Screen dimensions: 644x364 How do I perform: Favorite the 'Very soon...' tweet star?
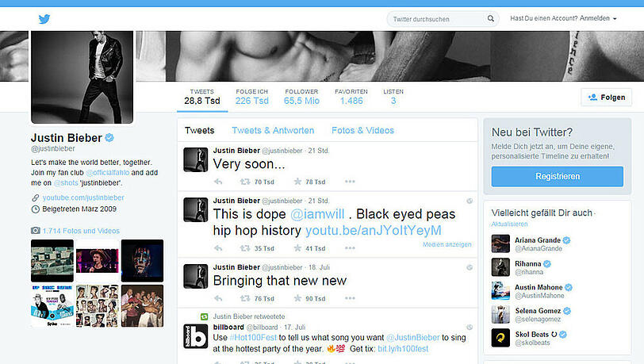tap(297, 181)
